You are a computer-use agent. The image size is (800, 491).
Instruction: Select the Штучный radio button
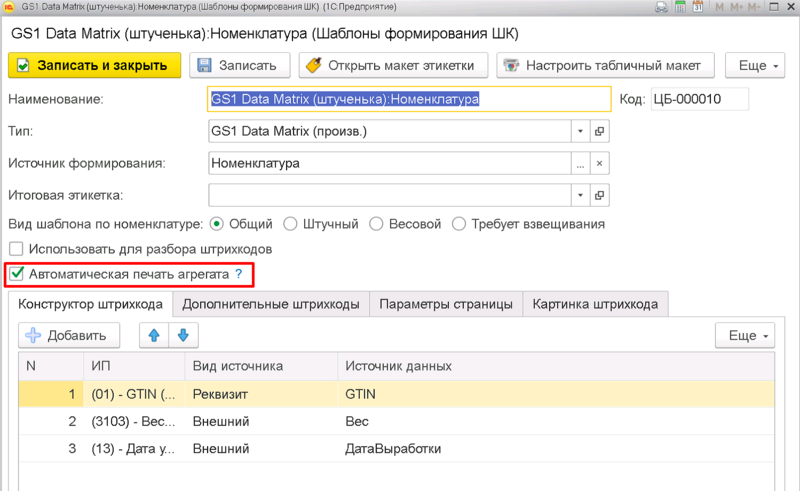pos(290,224)
